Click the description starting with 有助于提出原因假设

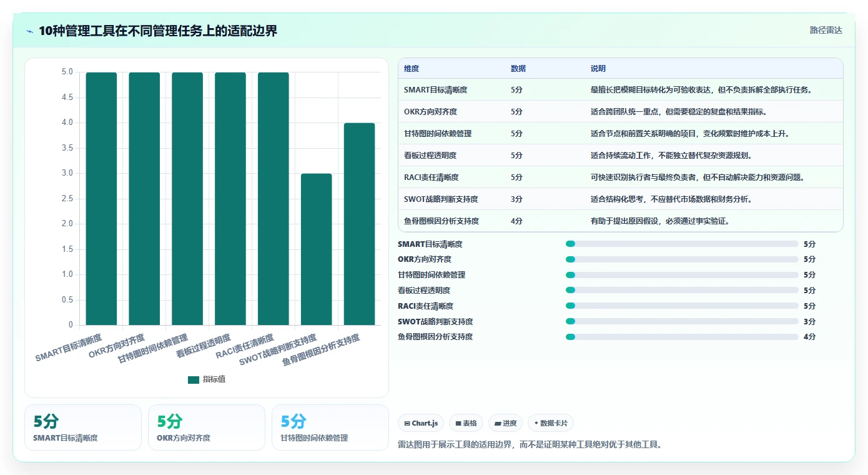click(660, 221)
